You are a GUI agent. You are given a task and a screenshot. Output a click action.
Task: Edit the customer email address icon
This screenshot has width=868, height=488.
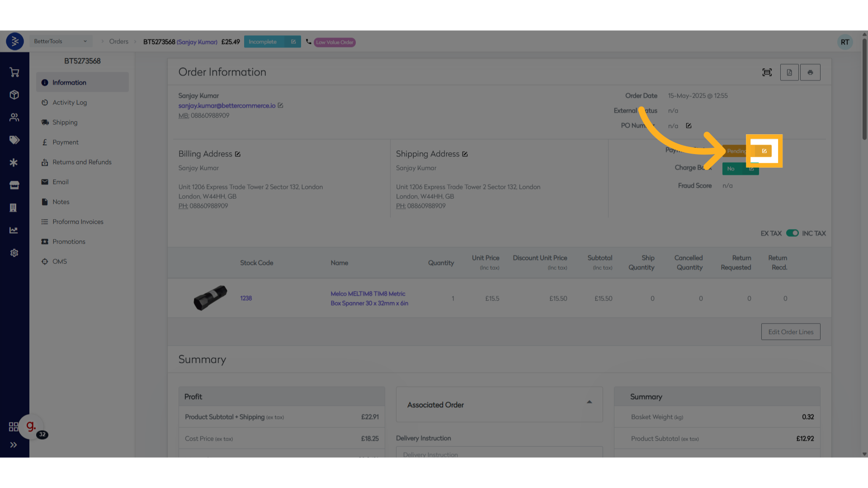click(x=281, y=105)
